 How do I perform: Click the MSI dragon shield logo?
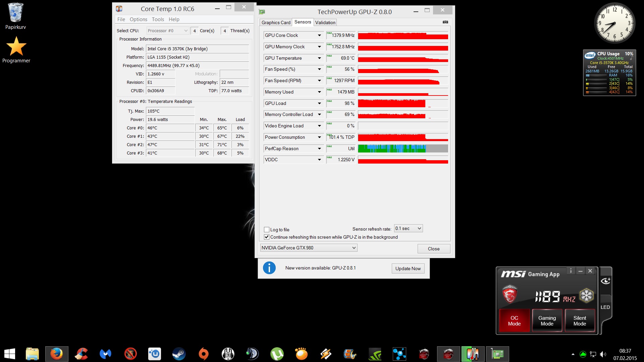[x=509, y=294]
